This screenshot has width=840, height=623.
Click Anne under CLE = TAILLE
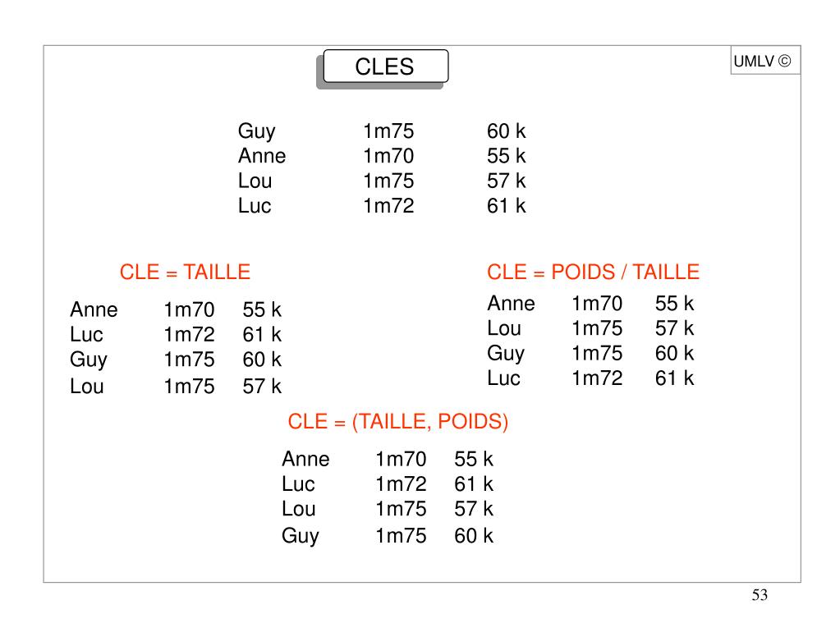94,309
